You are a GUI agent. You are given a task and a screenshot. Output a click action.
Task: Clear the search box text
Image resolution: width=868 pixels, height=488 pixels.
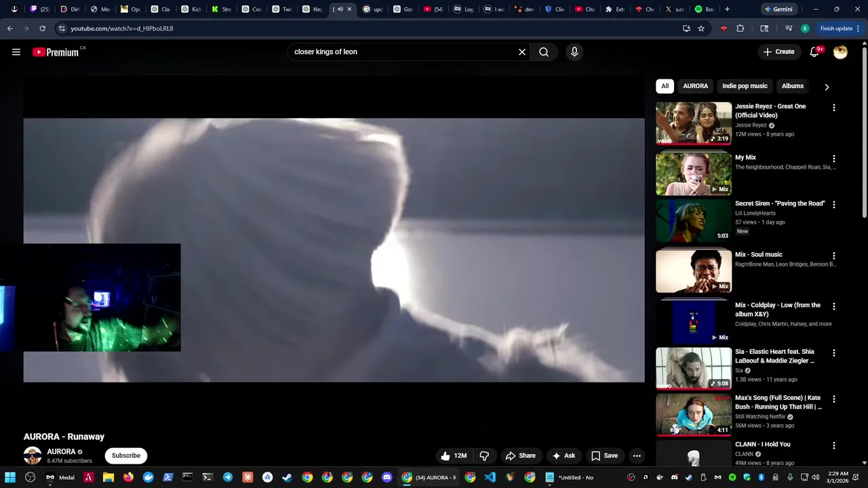[x=522, y=52]
